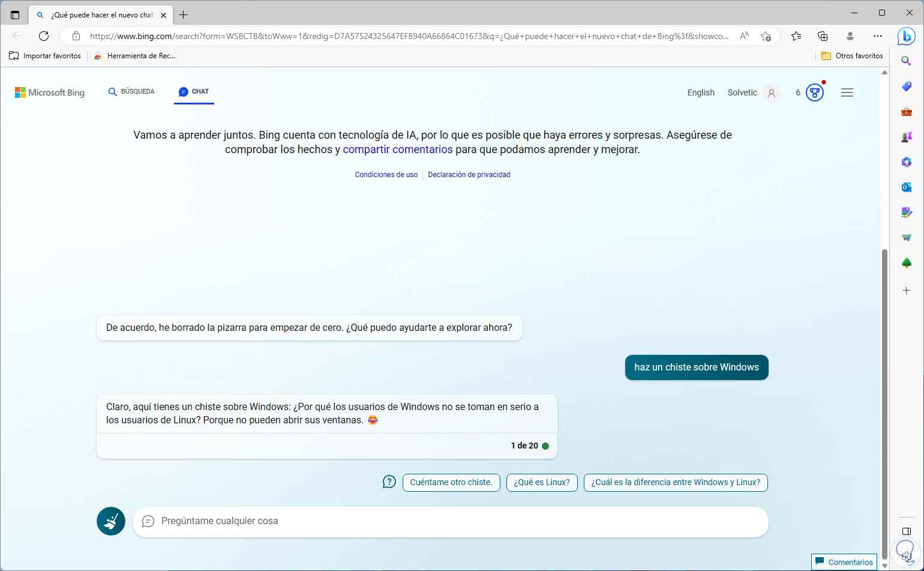Follow the compartir comentarios link

tap(398, 150)
